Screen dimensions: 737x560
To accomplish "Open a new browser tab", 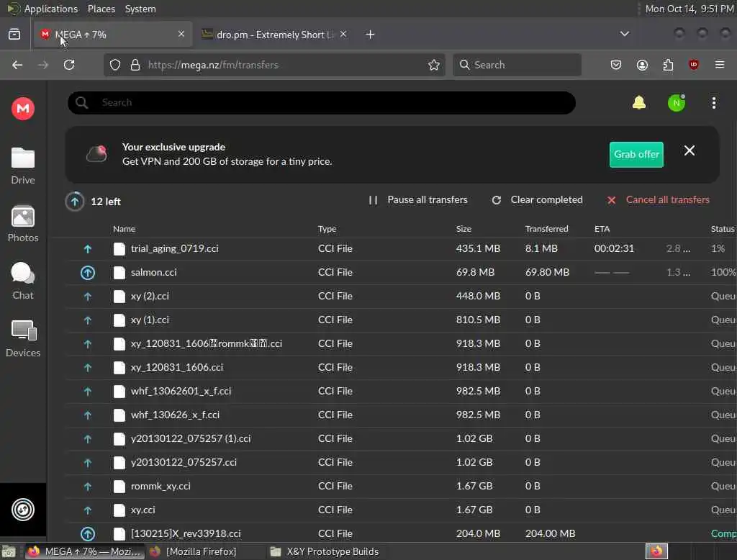I will tap(370, 35).
